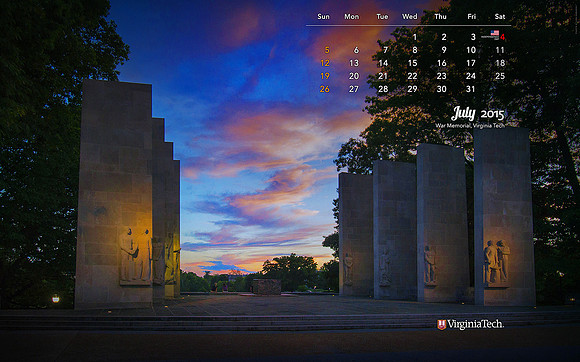Screen dimensions: 580x362
Task: Click the 'Fri' column header
Action: coord(472,17)
